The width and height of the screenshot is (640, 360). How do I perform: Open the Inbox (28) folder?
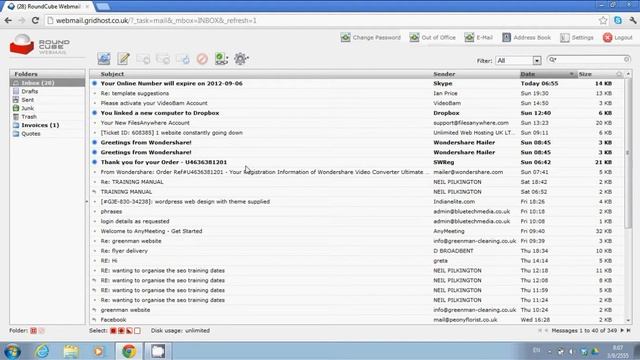coord(47,83)
